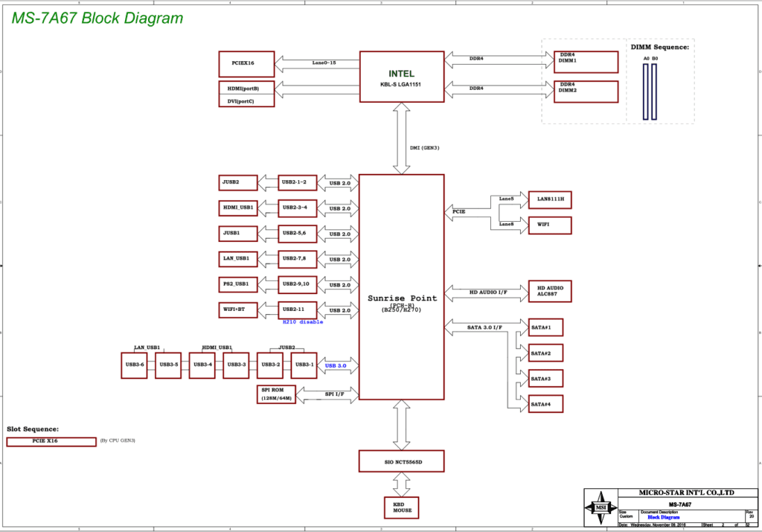
Task: Select the SATA#2 block
Action: coord(545,353)
